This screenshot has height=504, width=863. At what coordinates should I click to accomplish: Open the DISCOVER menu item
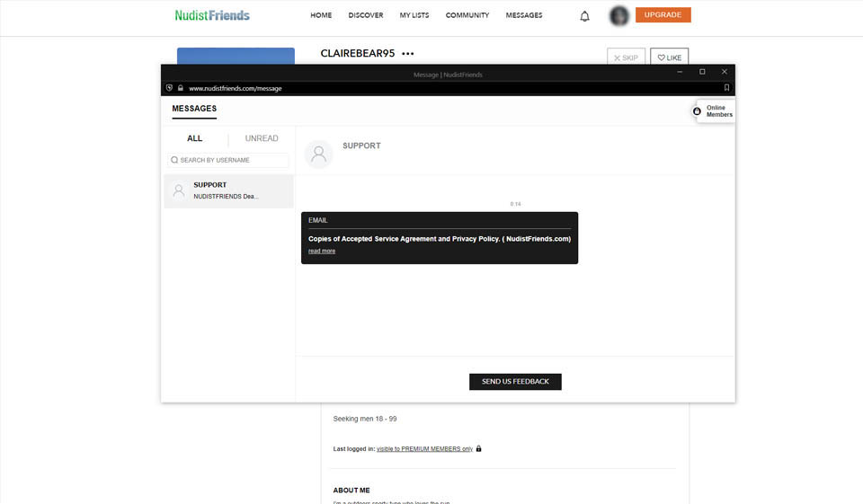366,15
